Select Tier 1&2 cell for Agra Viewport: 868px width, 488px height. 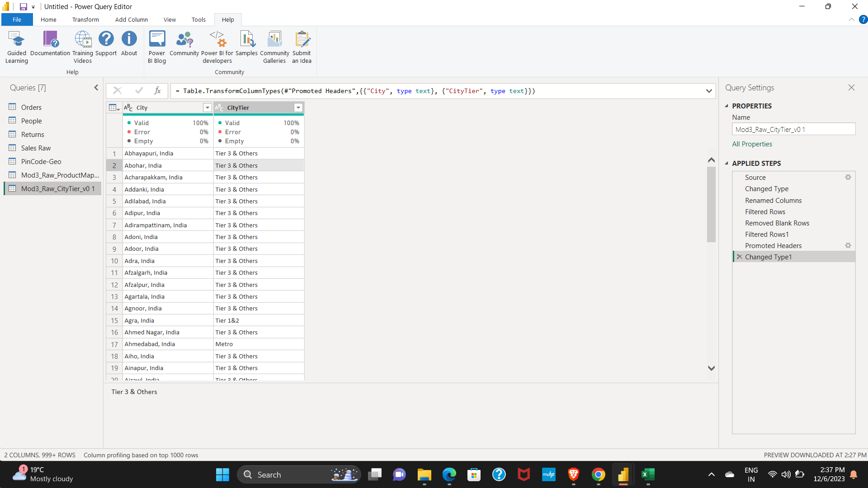point(259,320)
